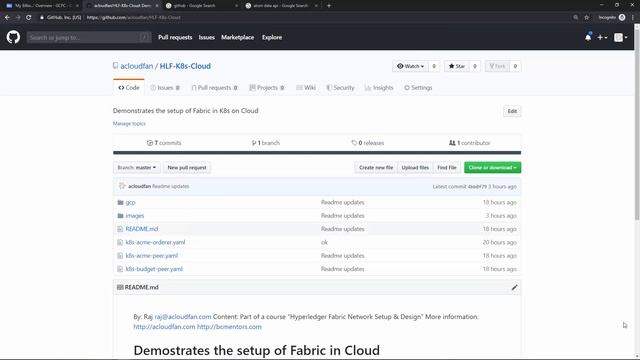
Task: Open the Watch dropdown
Action: point(410,66)
